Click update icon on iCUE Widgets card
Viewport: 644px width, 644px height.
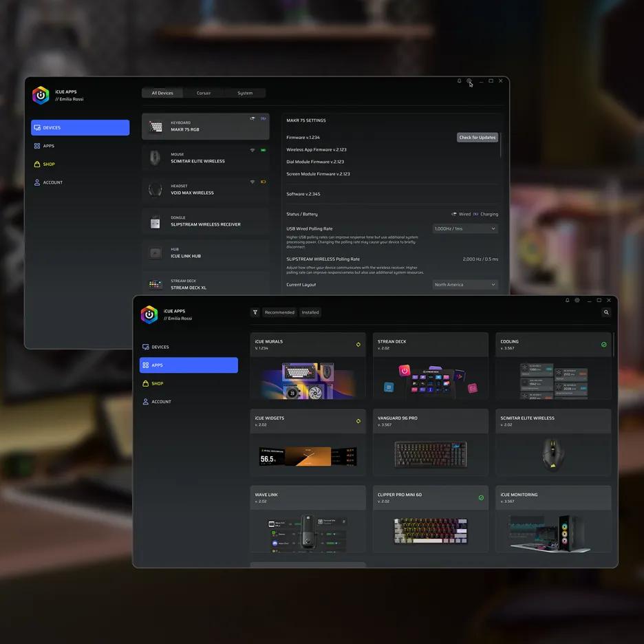[358, 421]
